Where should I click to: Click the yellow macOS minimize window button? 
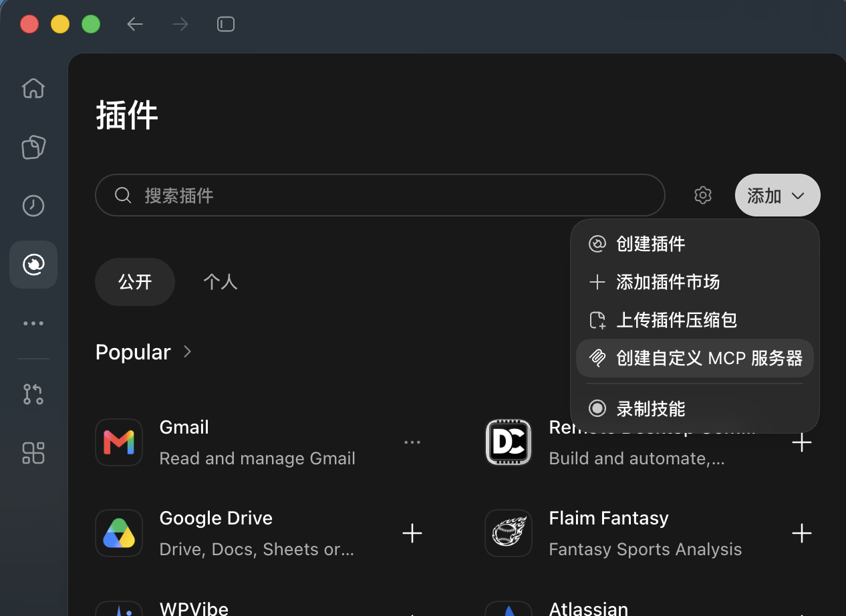[x=60, y=25]
